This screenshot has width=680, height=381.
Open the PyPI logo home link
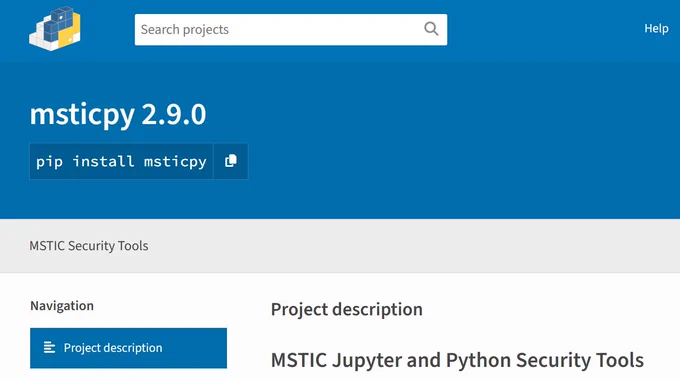pos(55,29)
